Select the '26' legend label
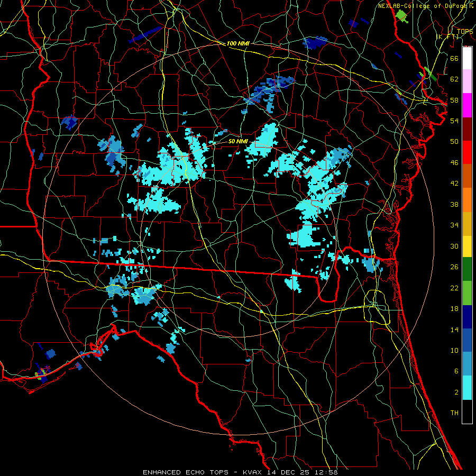 [454, 267]
